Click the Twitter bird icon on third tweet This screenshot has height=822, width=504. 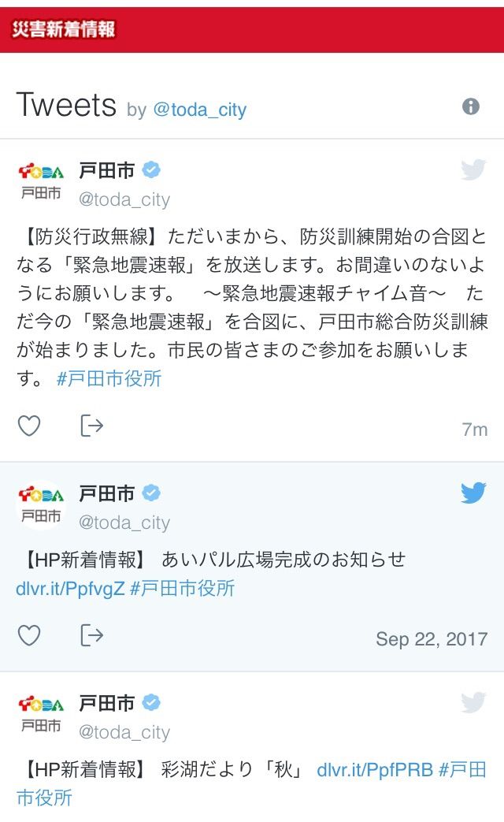click(x=473, y=702)
